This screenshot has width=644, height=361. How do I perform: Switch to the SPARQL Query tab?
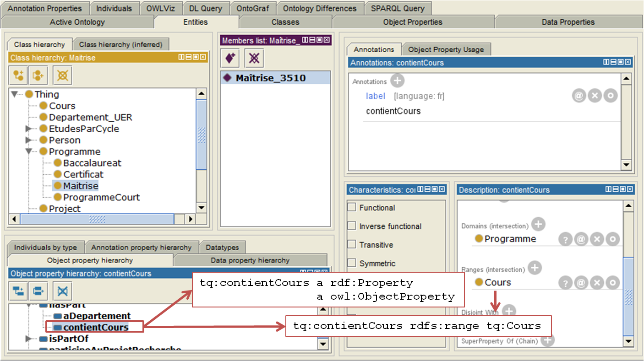(x=397, y=8)
